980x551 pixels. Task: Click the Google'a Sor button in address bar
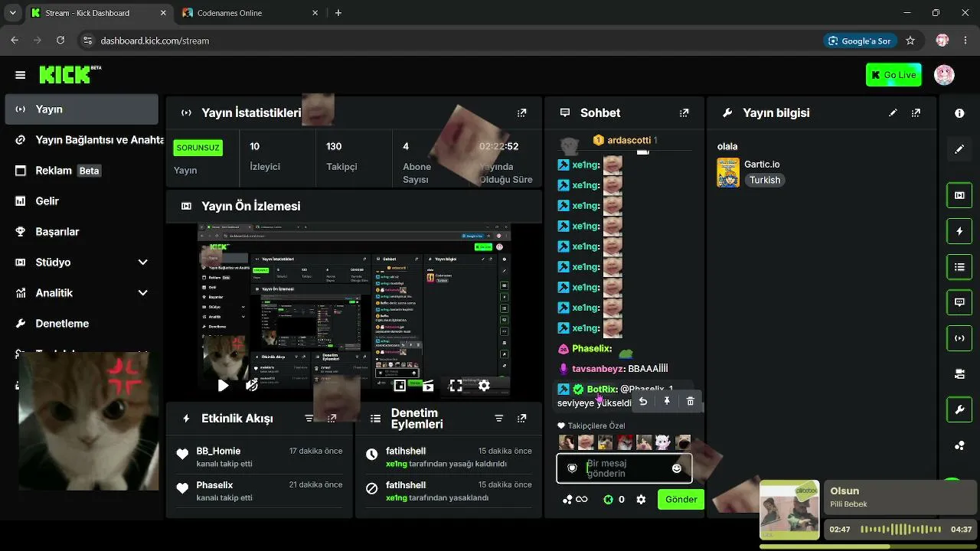click(860, 41)
